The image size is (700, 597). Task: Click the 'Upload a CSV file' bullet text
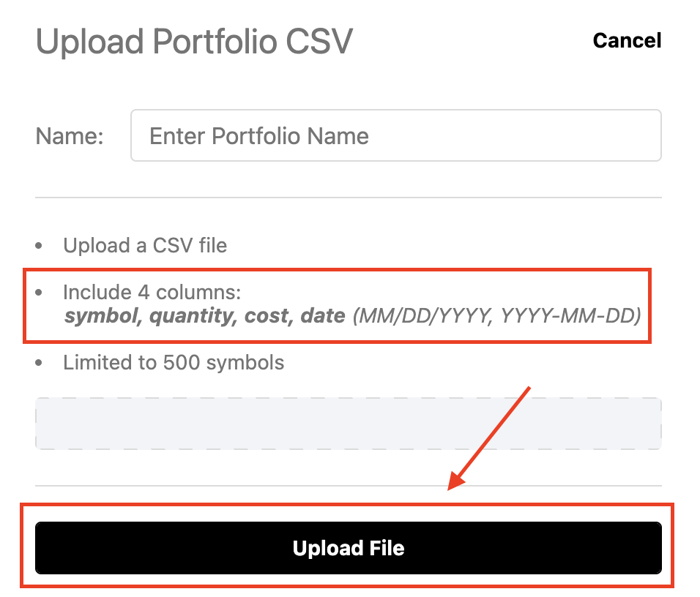[x=146, y=246]
